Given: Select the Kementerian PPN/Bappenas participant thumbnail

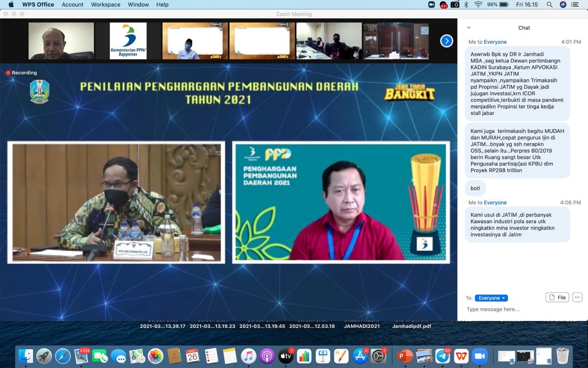Looking at the screenshot, I should [128, 41].
